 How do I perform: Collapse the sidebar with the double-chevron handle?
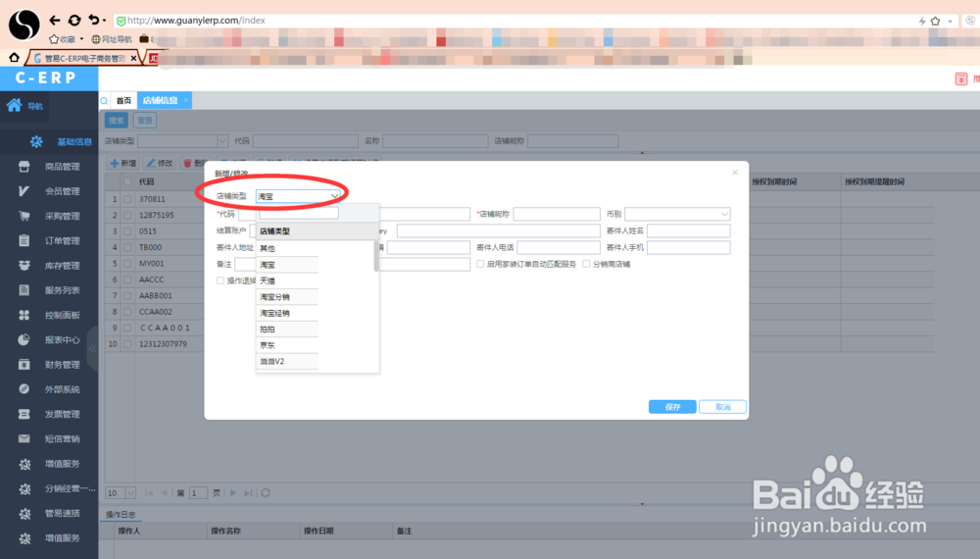click(x=92, y=348)
